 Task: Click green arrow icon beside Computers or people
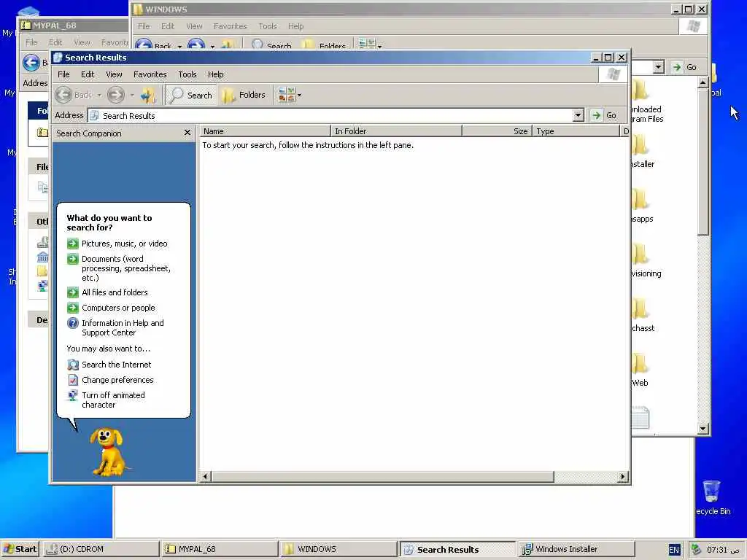click(72, 308)
